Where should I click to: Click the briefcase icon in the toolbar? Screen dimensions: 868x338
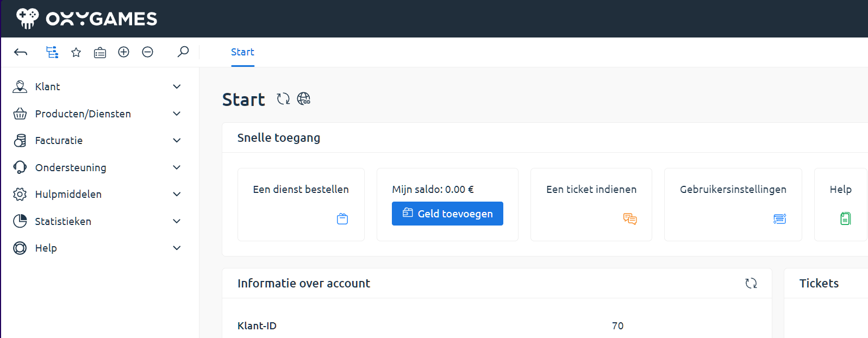(x=100, y=52)
